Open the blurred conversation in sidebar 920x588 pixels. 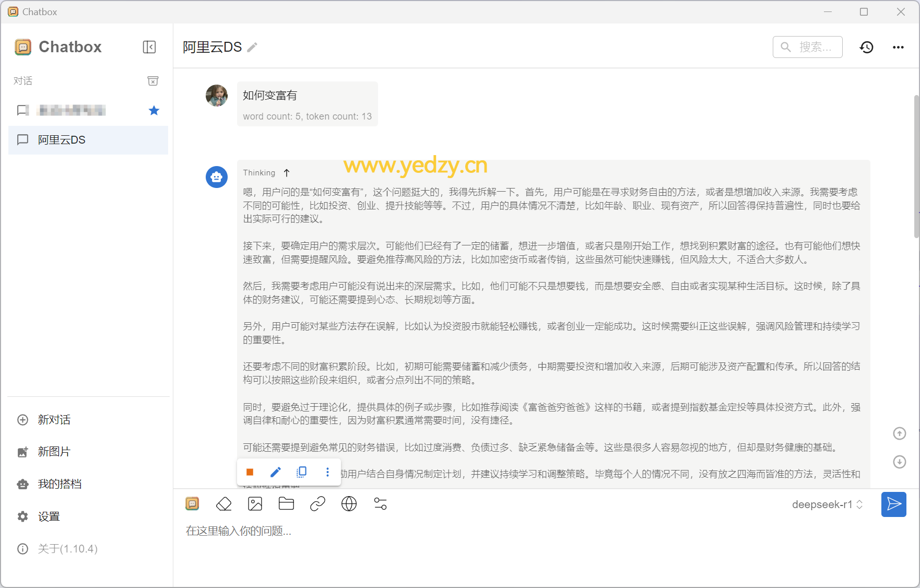(88, 110)
